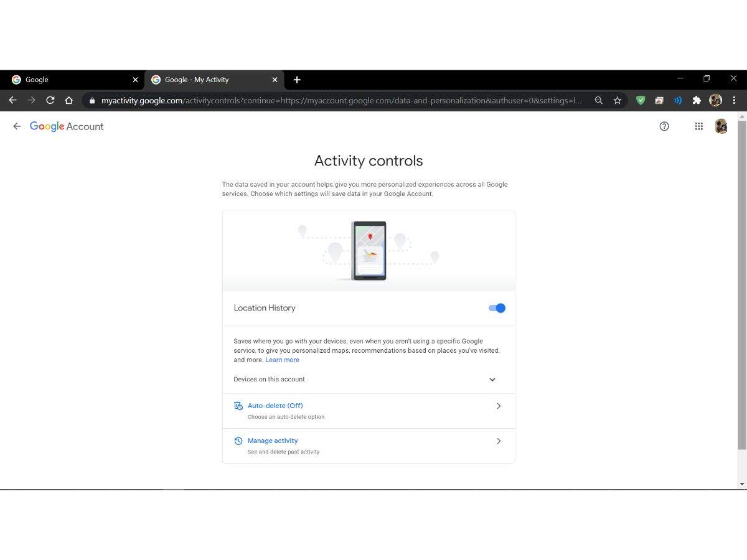Open the Chrome three-dot menu
Image resolution: width=747 pixels, height=560 pixels.
point(735,100)
